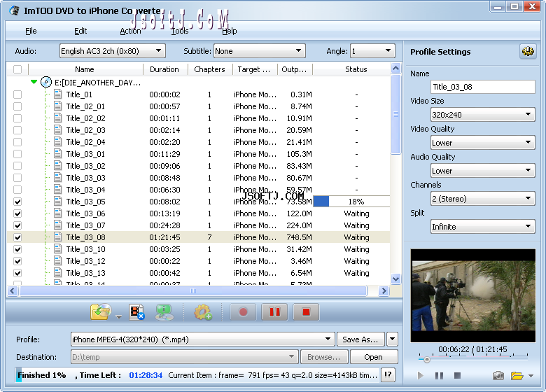Open the Channels dropdown

coord(482,198)
